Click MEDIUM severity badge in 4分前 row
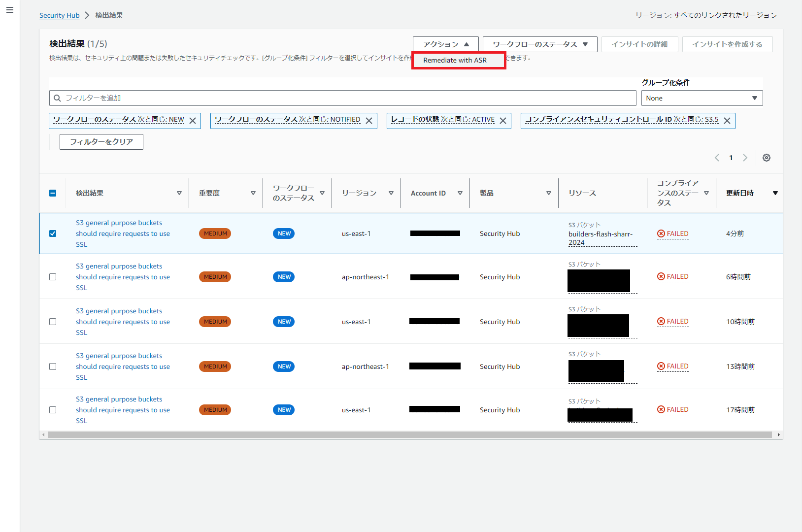Viewport: 802px width, 532px height. 215,233
